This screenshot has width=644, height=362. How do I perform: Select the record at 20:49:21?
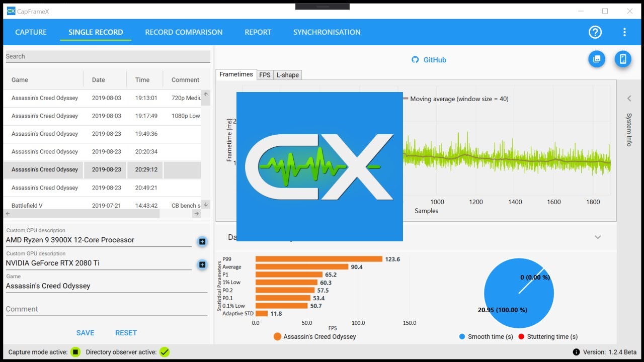(x=103, y=188)
